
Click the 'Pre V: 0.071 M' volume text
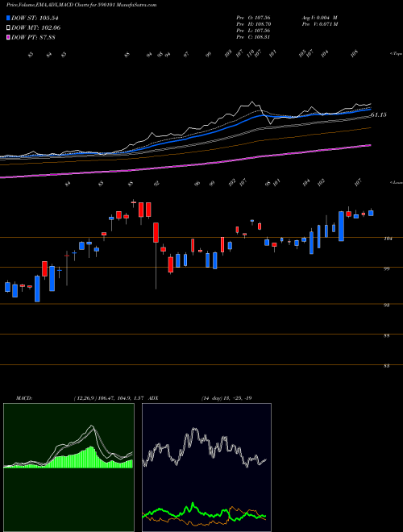319,24
